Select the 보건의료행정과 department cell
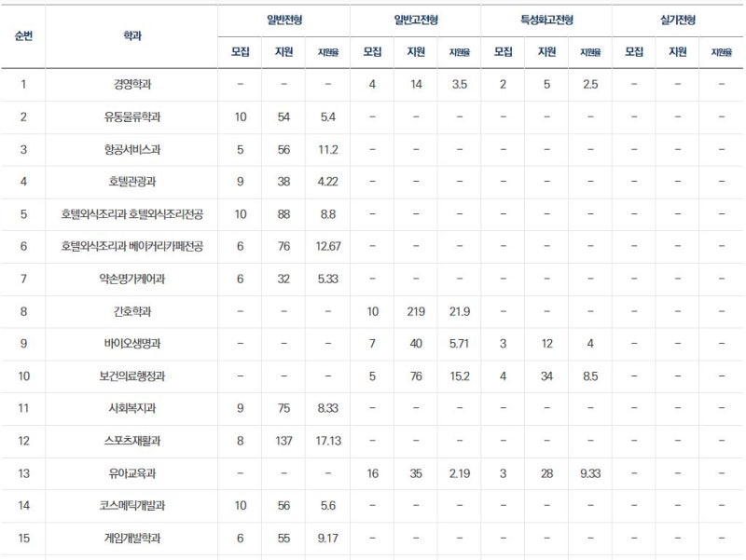The height and width of the screenshot is (560, 746). [131, 376]
